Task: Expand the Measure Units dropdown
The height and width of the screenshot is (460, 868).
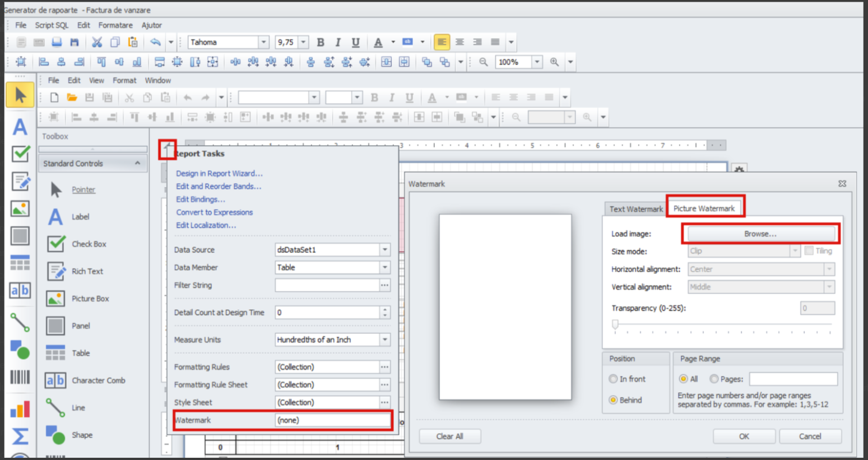Action: tap(385, 340)
